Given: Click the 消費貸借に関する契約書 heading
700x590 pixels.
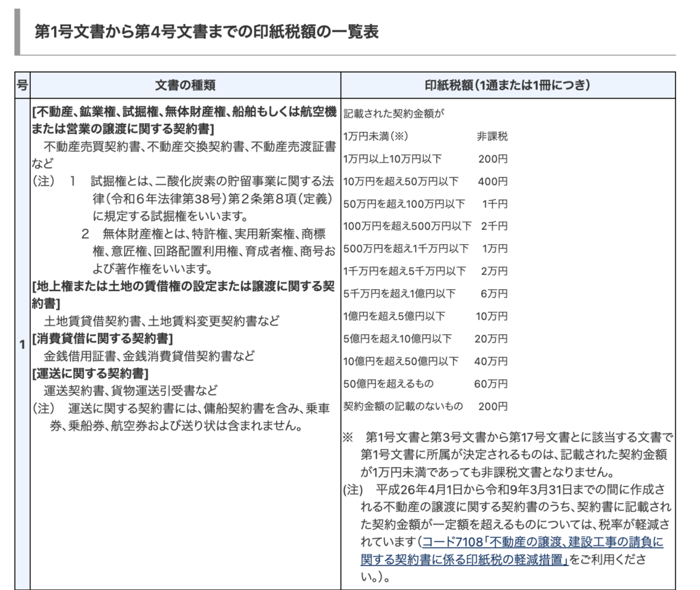Looking at the screenshot, I should click(103, 338).
